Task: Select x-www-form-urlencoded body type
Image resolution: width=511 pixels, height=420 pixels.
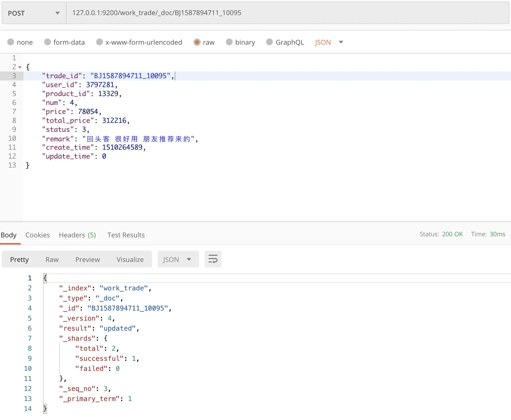Action: (139, 42)
